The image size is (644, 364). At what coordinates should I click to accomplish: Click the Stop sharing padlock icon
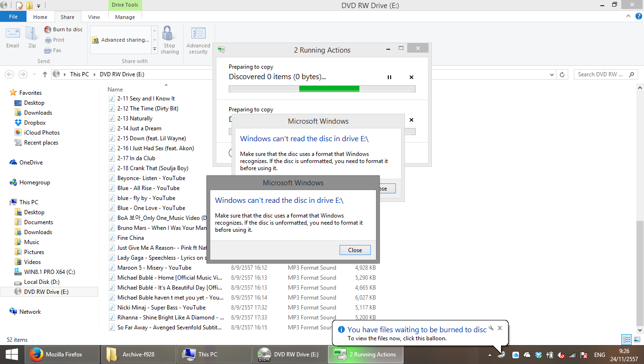click(169, 34)
